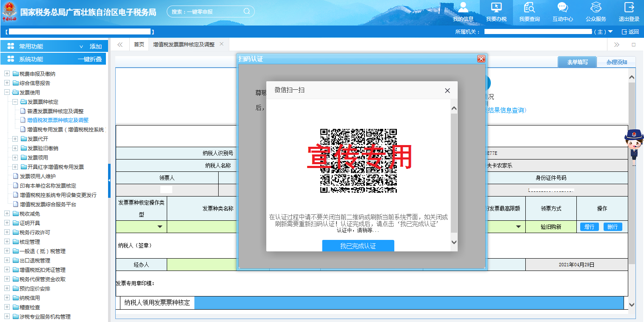Open 我的信息 icon in header

463,8
